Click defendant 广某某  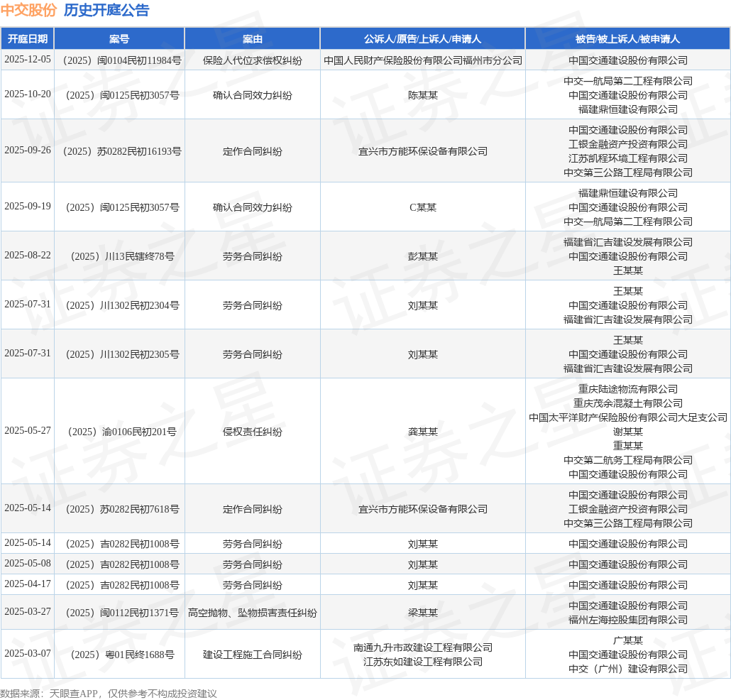(x=628, y=640)
